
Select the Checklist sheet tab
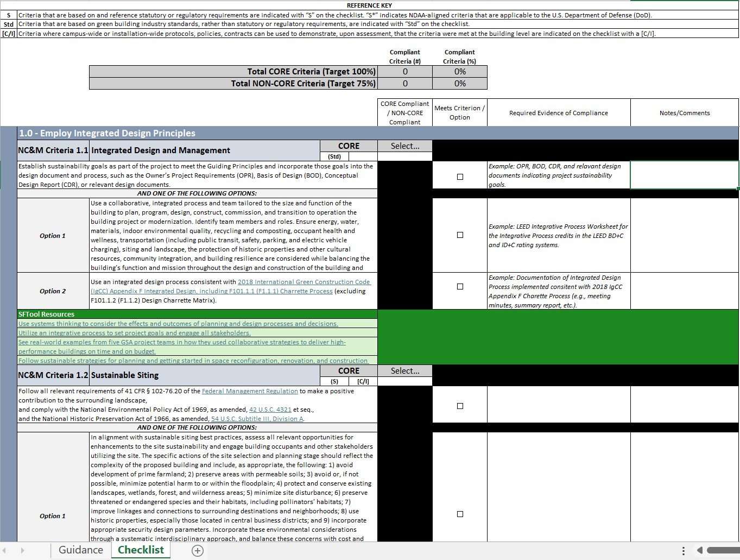click(x=141, y=550)
